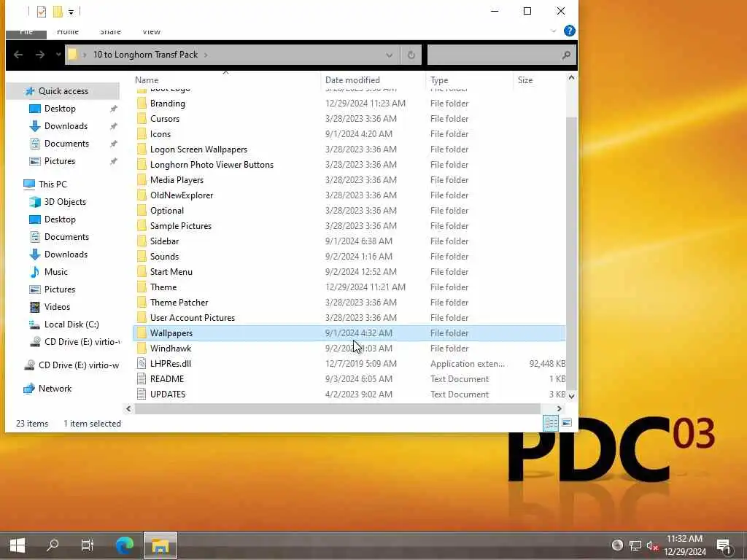The height and width of the screenshot is (560, 747).
Task: Open the Home ribbon tab
Action: click(x=68, y=32)
